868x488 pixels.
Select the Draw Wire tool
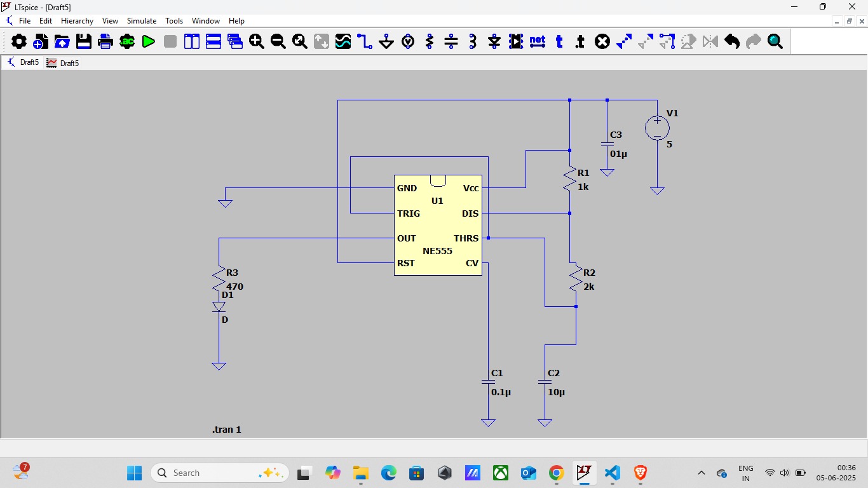coord(365,42)
